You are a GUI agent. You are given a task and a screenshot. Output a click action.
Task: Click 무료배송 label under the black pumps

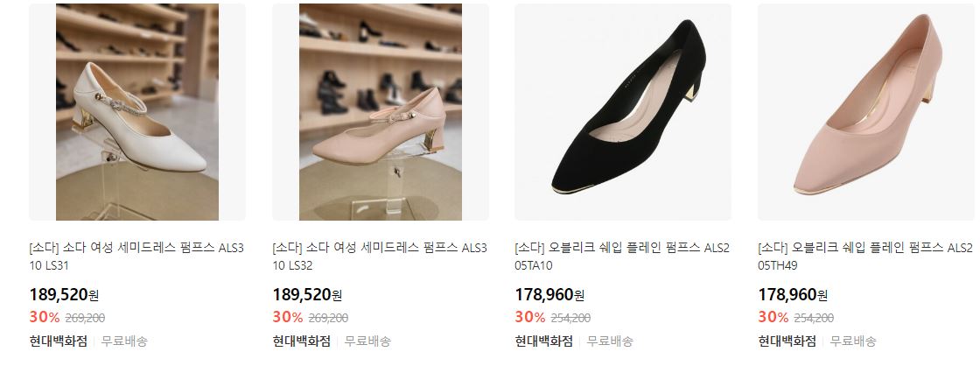coord(610,341)
